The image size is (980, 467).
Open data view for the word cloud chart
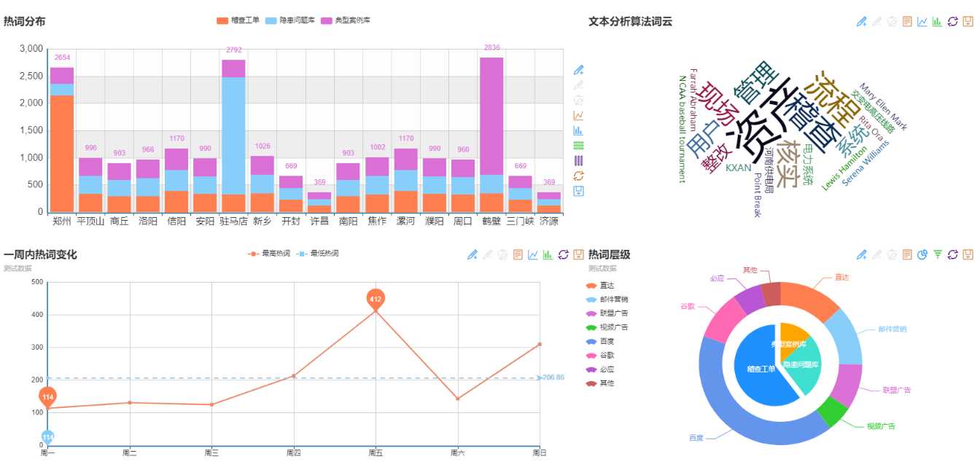(907, 21)
